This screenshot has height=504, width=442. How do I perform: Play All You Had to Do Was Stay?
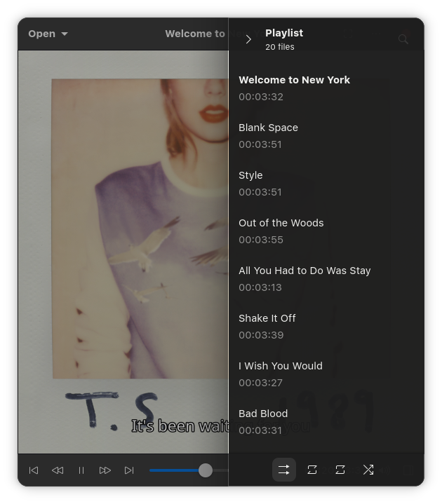pyautogui.click(x=304, y=278)
